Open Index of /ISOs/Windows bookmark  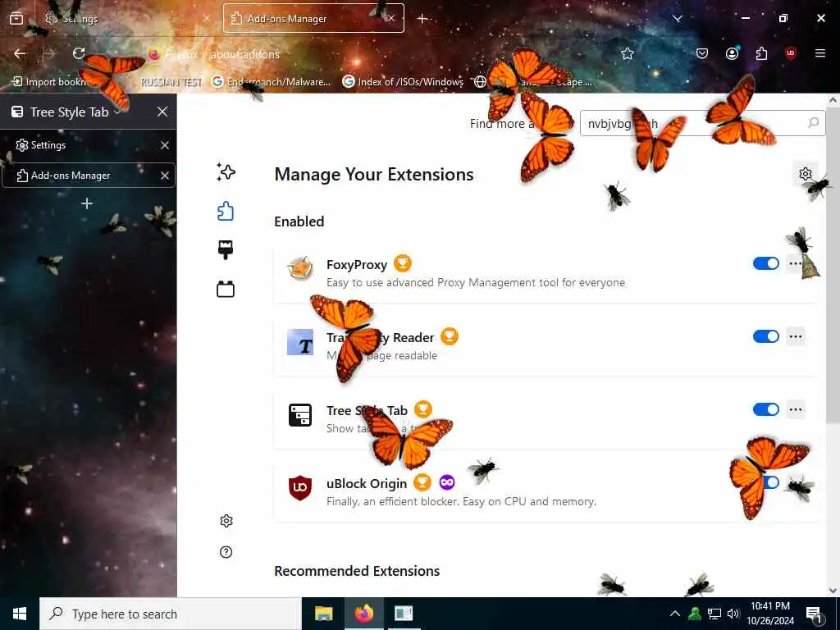[x=403, y=81]
